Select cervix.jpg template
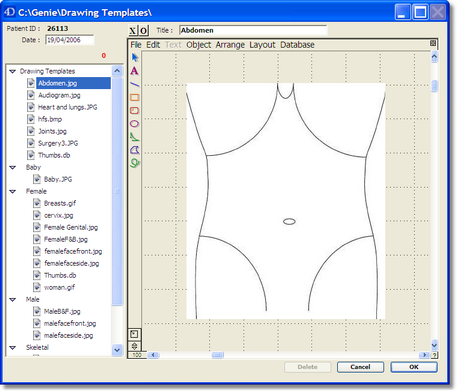Screen dimensions: 457x392 59,215
